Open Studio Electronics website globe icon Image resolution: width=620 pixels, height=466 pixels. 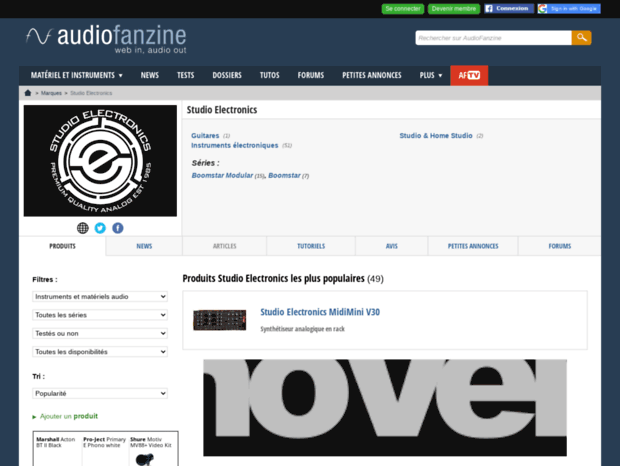pos(83,228)
